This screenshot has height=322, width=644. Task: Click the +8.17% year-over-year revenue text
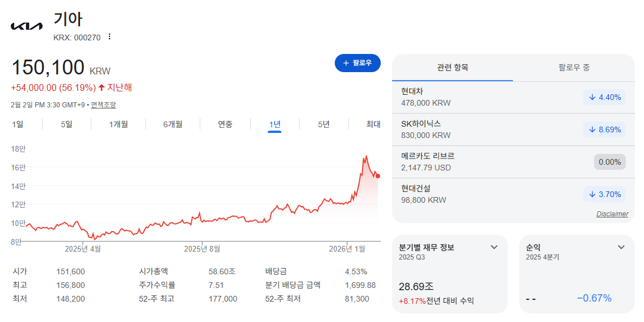pos(413,301)
